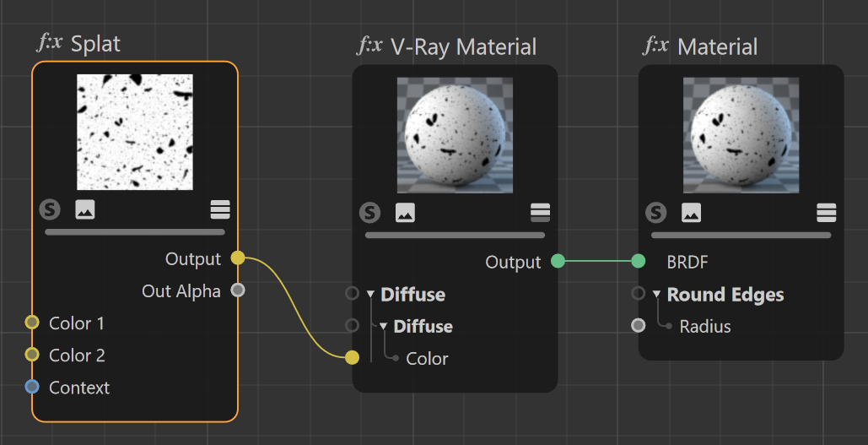
Task: Click the empty port beside top Diffuse group
Action: pos(352,293)
